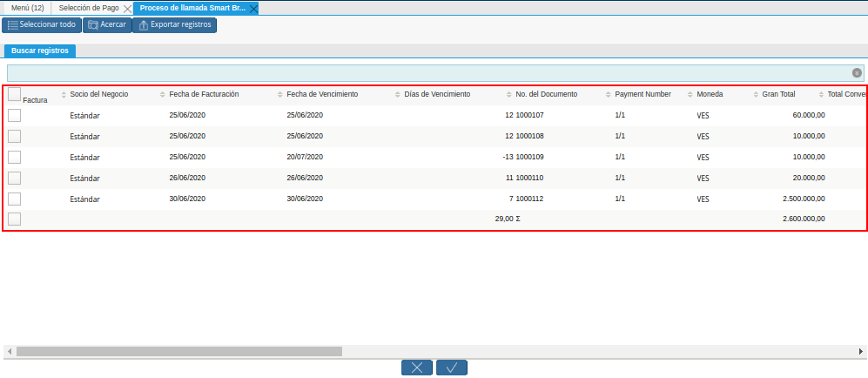The width and height of the screenshot is (868, 378).
Task: Sort by Gran Total column arrows
Action: [x=757, y=95]
